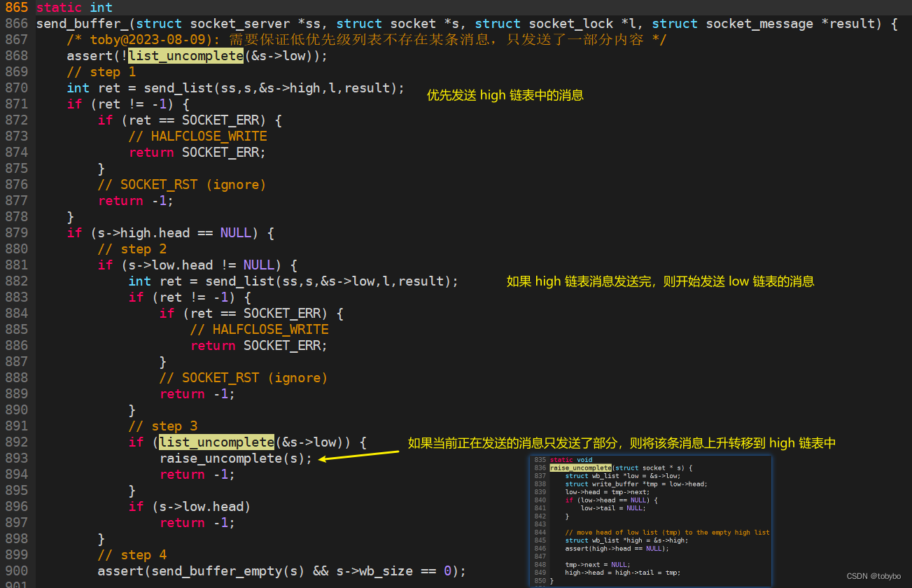The height and width of the screenshot is (588, 912).
Task: Click 'return -1;' on line 897
Action: tap(197, 523)
